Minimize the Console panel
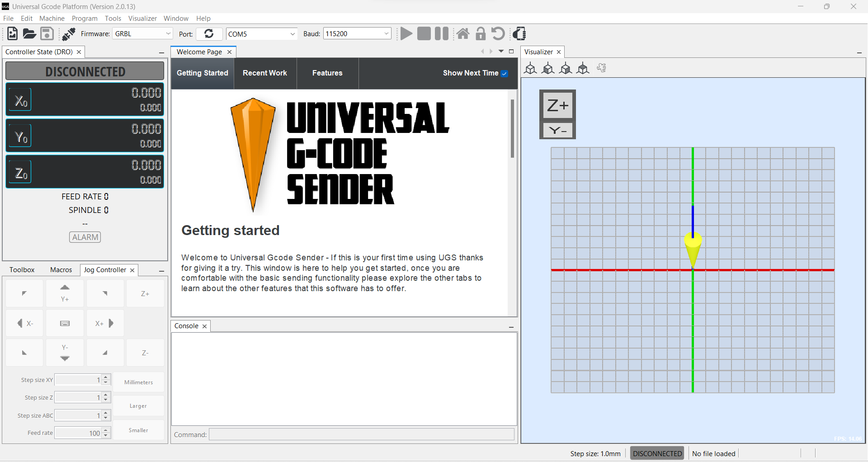 [x=511, y=326]
